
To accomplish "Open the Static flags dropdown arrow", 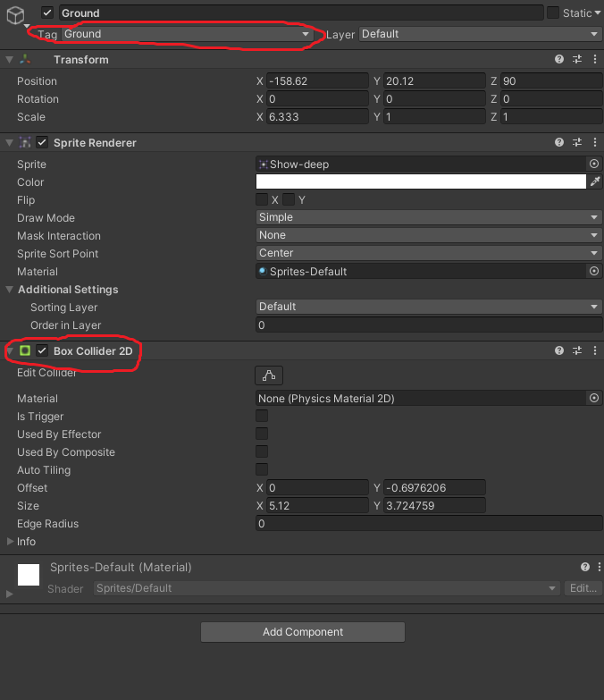I will click(x=598, y=13).
